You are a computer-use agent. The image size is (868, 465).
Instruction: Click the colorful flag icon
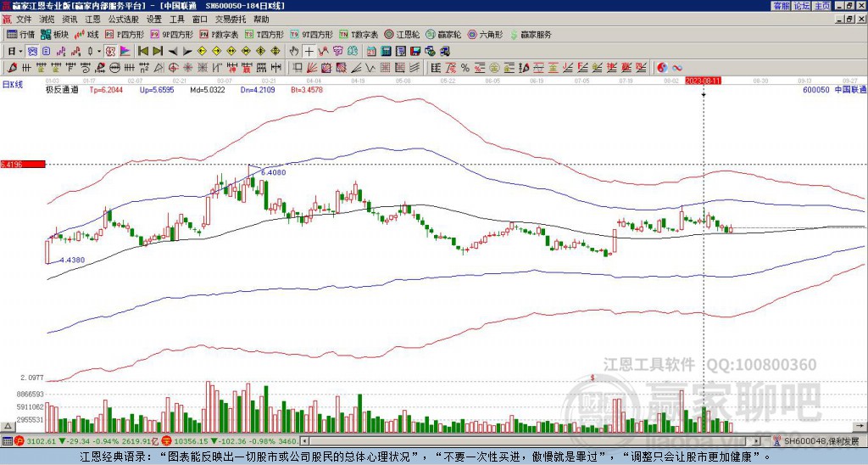pos(125,52)
